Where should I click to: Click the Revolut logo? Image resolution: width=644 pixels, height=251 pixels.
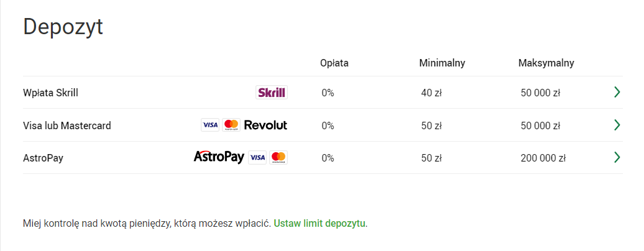(x=265, y=125)
